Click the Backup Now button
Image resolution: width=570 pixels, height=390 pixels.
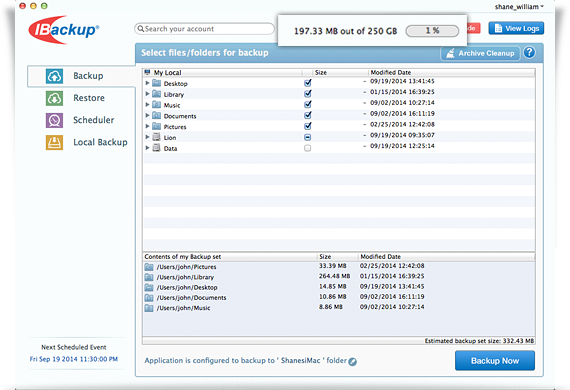[495, 361]
